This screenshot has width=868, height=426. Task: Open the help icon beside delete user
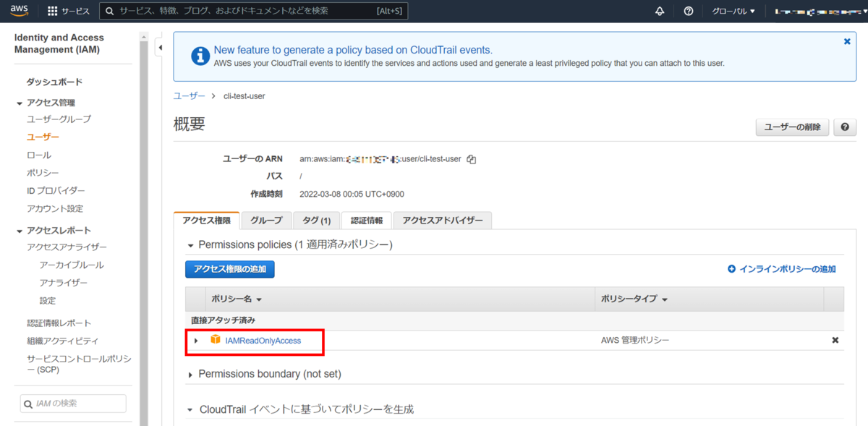(845, 127)
